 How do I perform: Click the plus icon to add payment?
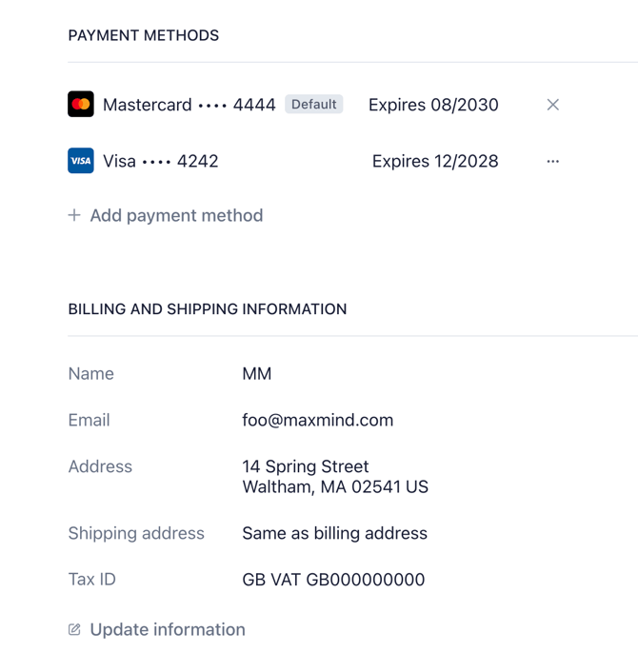74,215
